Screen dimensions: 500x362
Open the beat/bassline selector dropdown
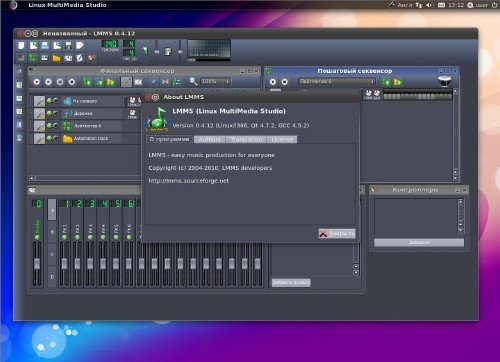click(337, 81)
